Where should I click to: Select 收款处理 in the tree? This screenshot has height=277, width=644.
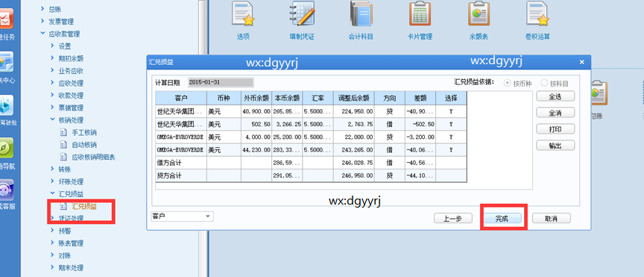(x=71, y=96)
